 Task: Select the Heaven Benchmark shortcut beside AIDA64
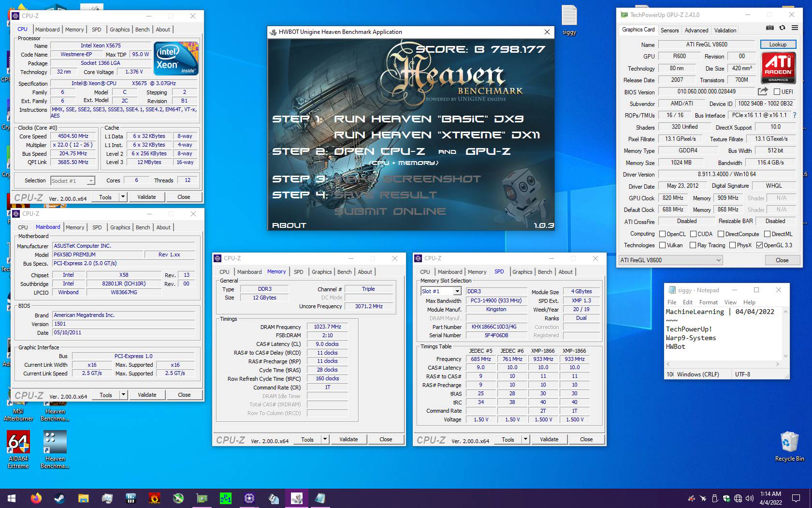click(55, 450)
